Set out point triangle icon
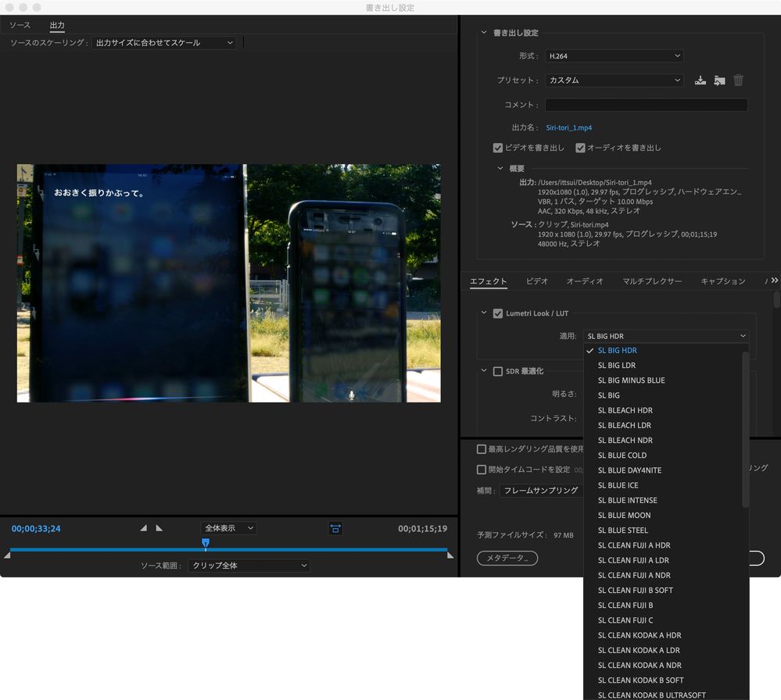This screenshot has width=781, height=700. [159, 528]
